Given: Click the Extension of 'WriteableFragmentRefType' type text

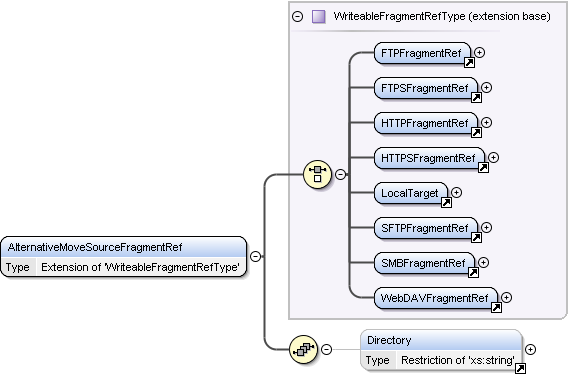Looking at the screenshot, I should [140, 267].
